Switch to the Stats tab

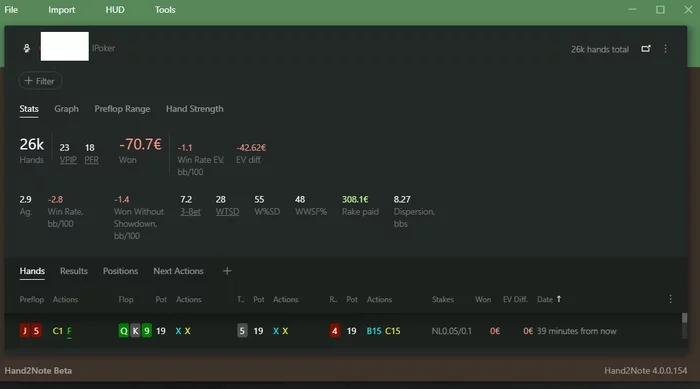click(x=29, y=109)
